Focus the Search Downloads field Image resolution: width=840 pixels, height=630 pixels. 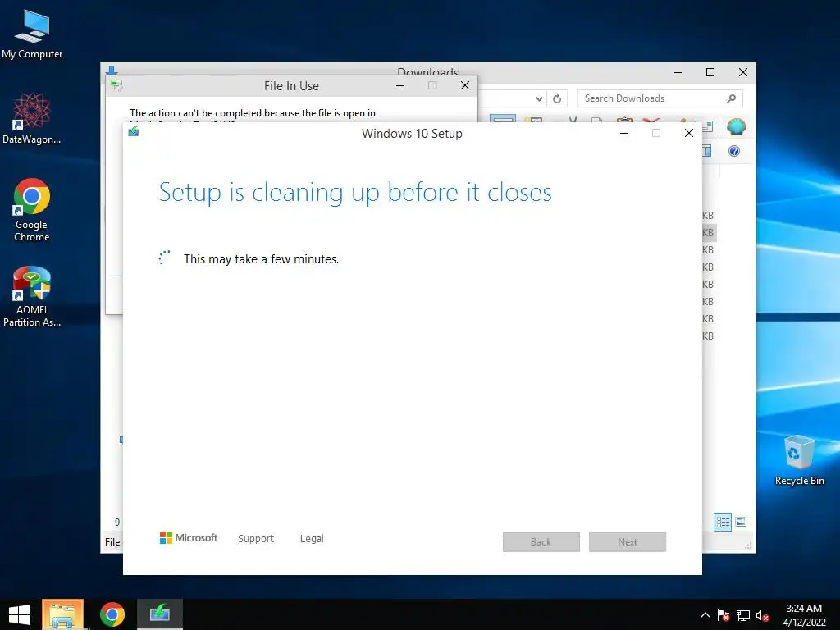click(x=660, y=98)
